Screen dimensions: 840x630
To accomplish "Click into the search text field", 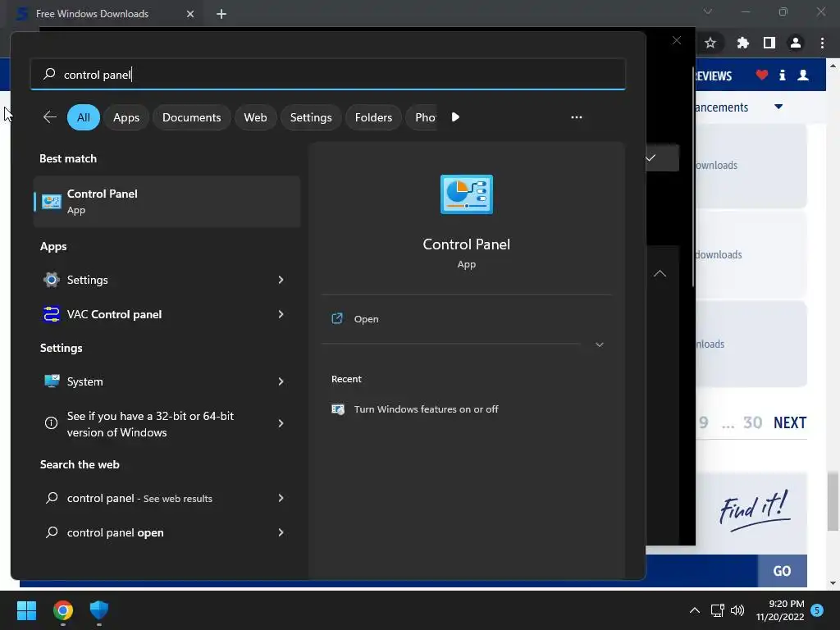I will pos(328,75).
